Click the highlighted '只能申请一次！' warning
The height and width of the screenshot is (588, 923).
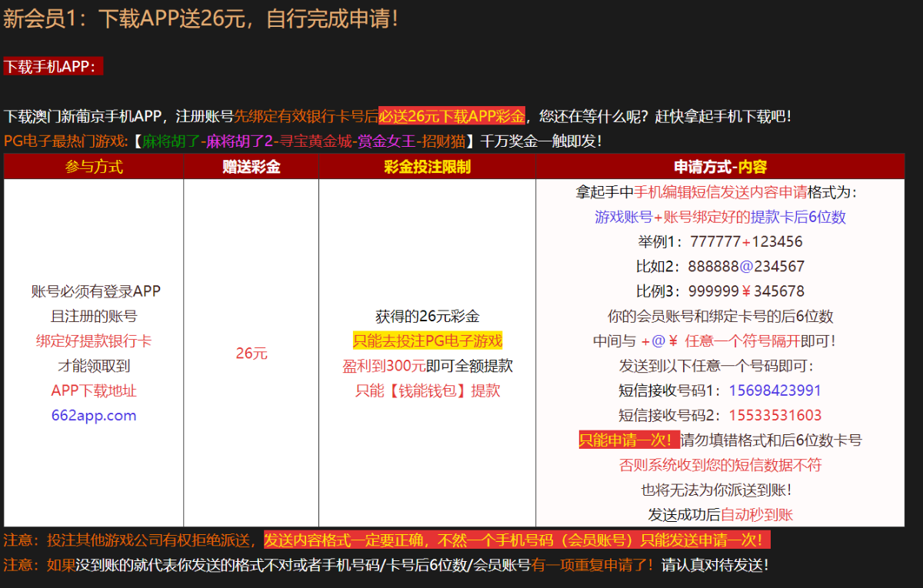pyautogui.click(x=630, y=440)
